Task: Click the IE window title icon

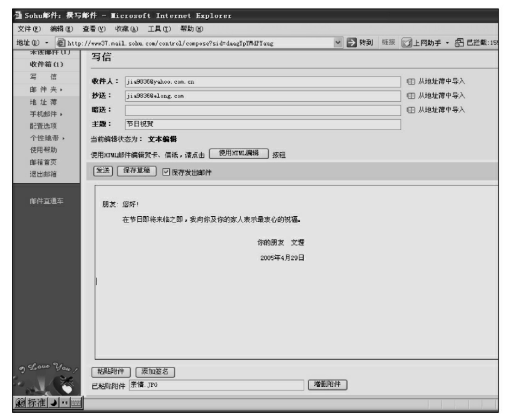Action: pos(18,16)
